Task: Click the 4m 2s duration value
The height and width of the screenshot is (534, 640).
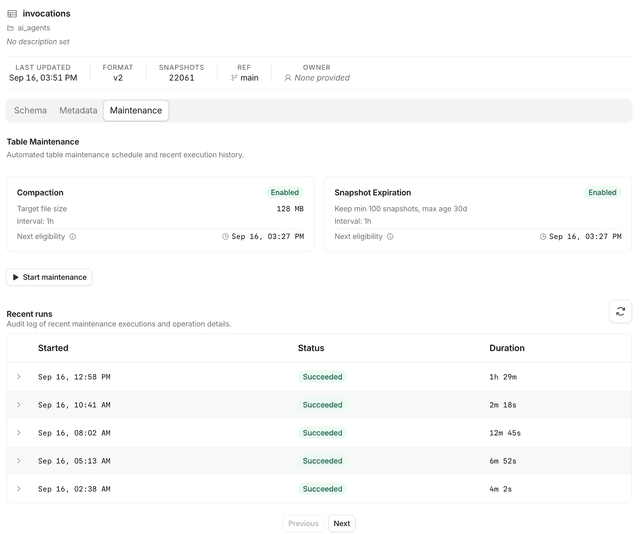Action: [x=501, y=489]
